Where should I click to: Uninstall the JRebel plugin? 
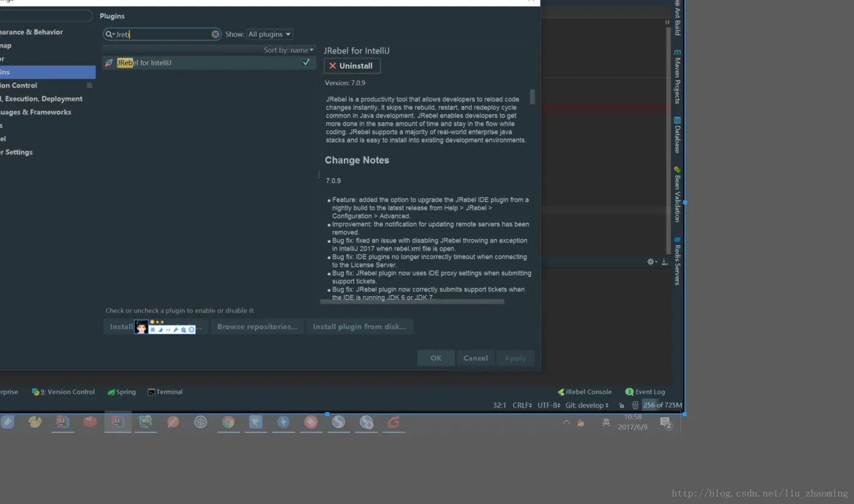[352, 66]
